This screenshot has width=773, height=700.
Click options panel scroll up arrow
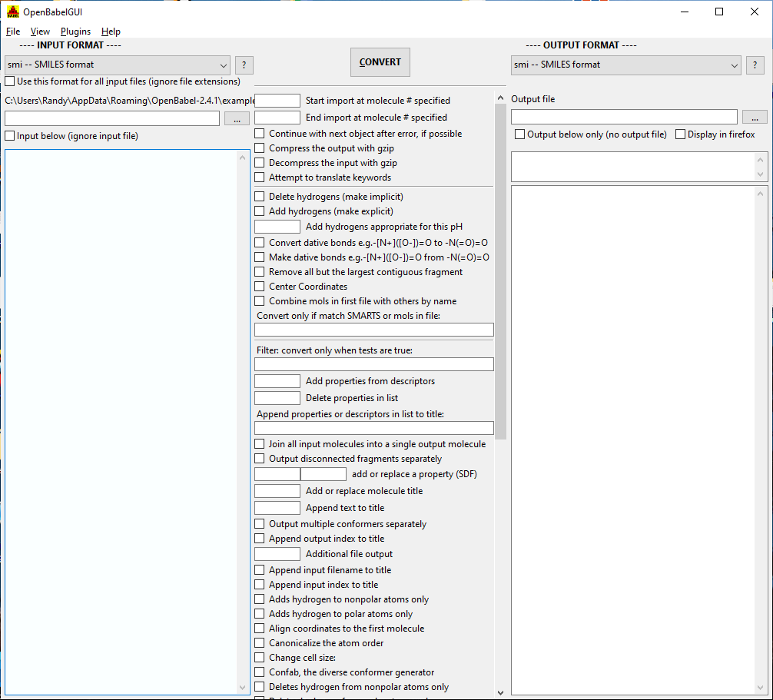(x=500, y=98)
